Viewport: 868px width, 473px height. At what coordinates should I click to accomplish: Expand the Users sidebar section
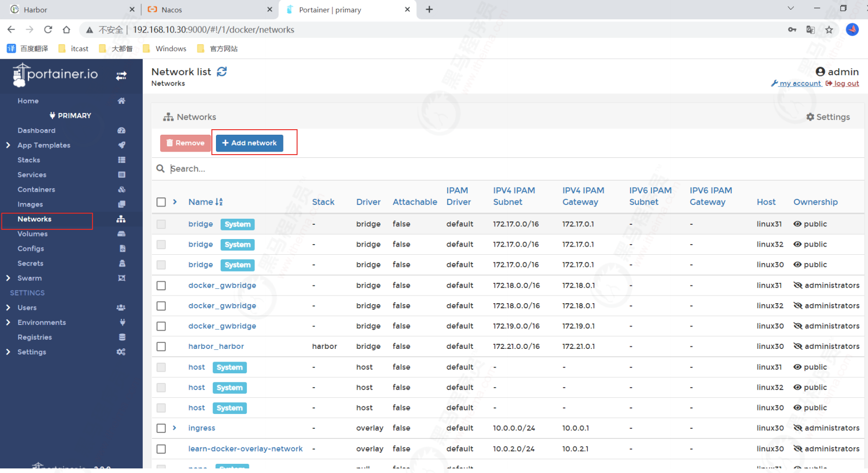[8, 307]
